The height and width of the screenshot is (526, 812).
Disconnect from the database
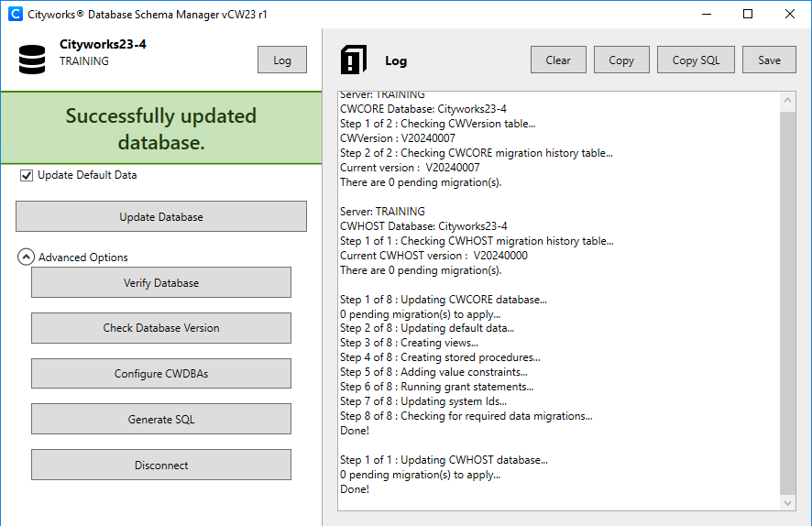(x=161, y=465)
